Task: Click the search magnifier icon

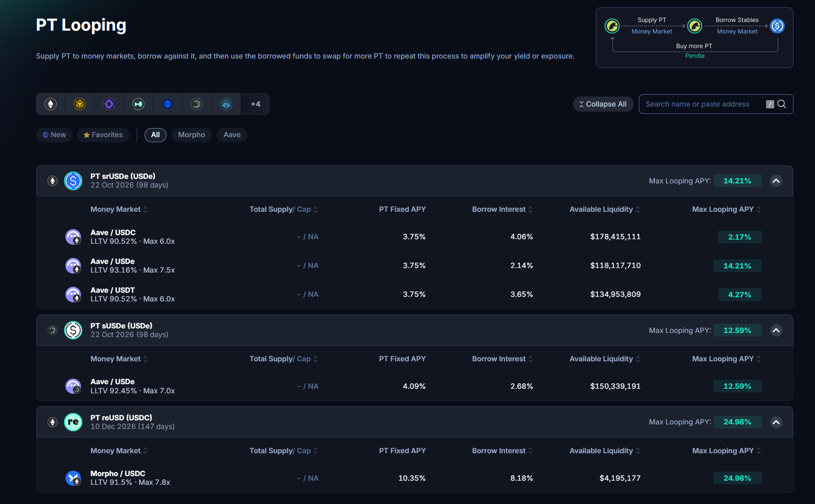Action: pos(782,104)
